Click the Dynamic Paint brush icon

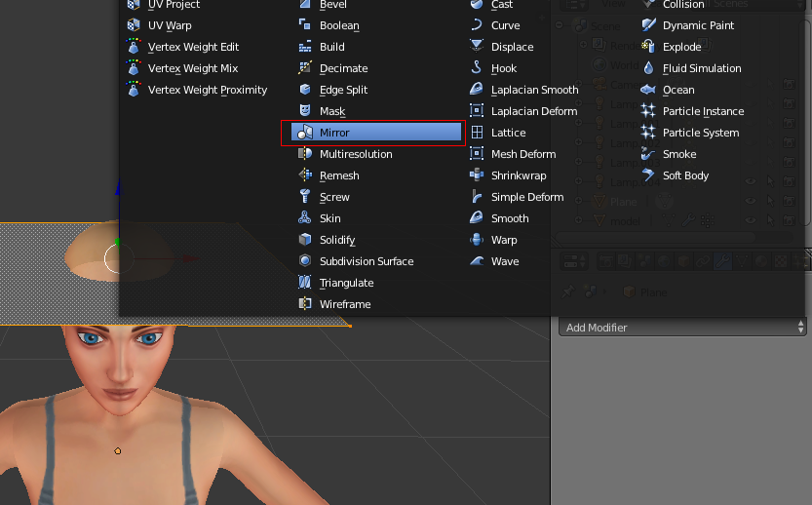pos(648,25)
